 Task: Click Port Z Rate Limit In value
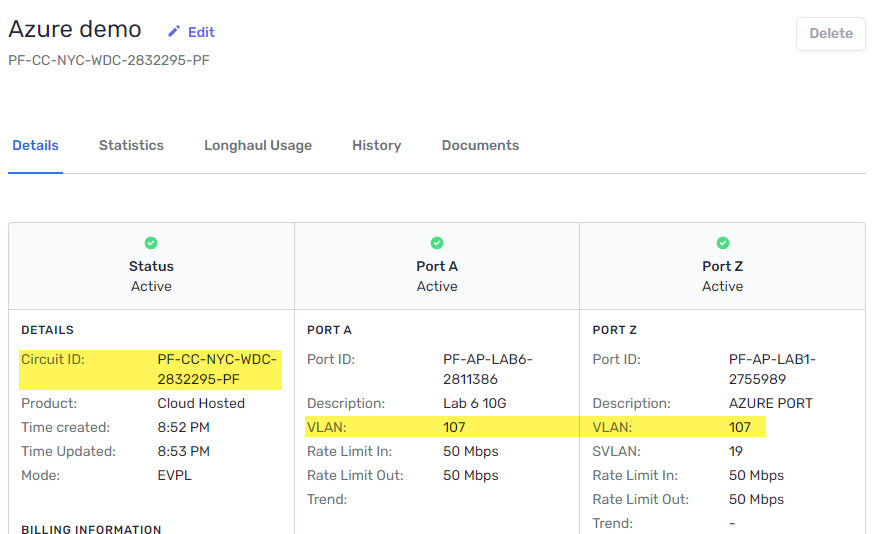756,476
